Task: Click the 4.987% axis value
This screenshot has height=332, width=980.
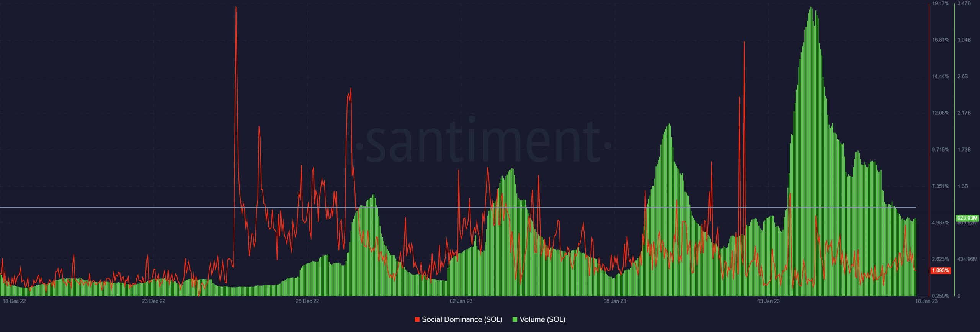Action: click(x=941, y=223)
